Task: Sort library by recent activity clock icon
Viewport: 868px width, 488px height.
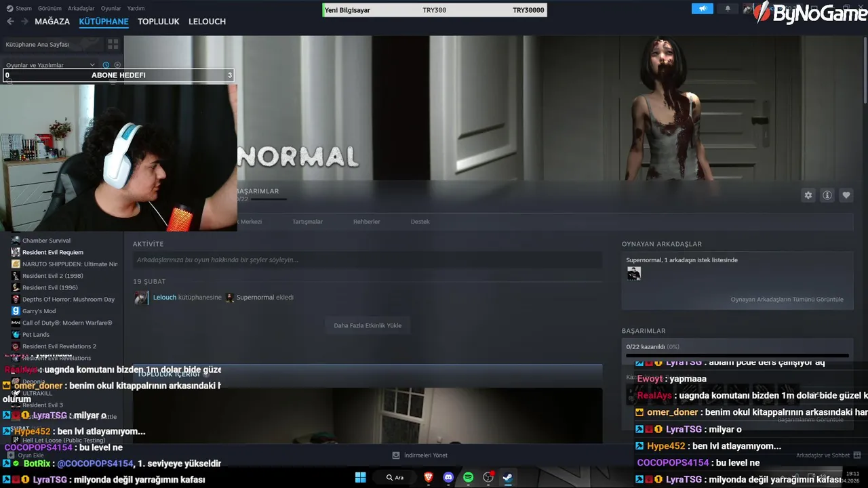Action: coord(106,65)
